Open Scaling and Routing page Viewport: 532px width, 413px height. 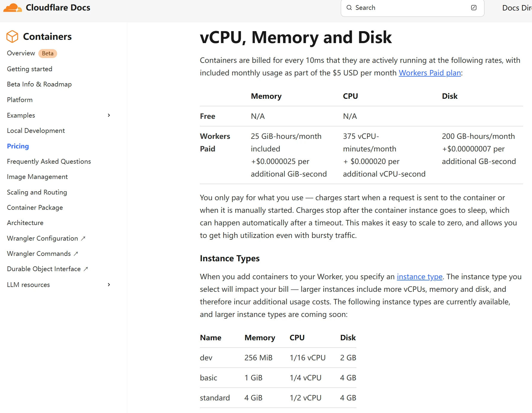37,192
